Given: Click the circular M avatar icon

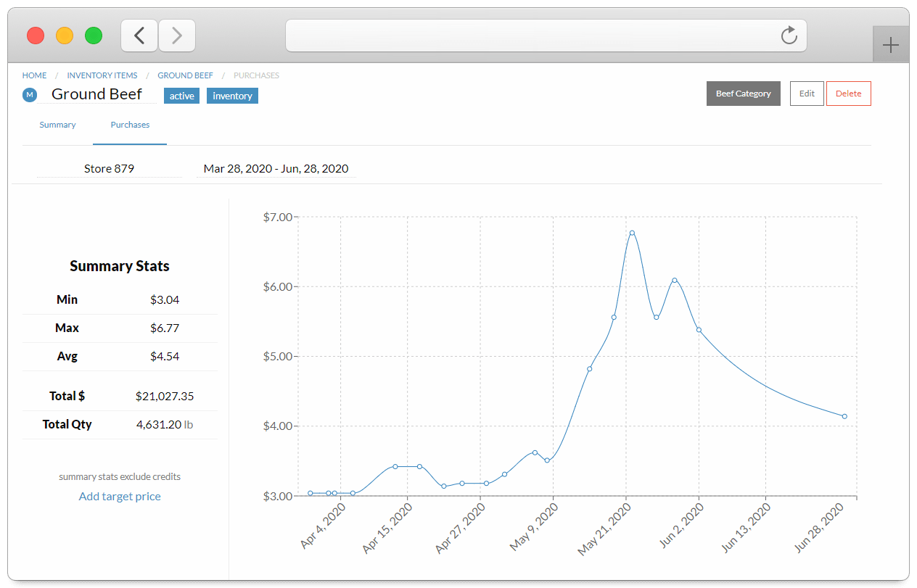Looking at the screenshot, I should click(x=29, y=94).
